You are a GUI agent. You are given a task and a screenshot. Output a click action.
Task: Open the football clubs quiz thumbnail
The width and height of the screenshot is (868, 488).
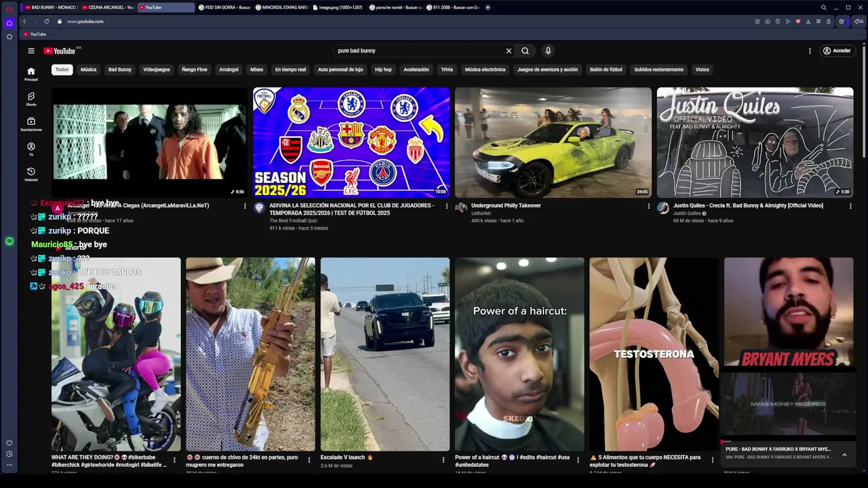pos(351,142)
